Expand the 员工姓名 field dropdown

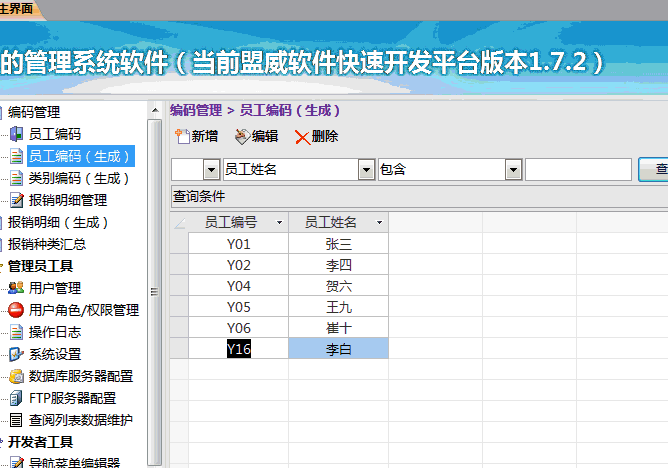pos(366,170)
